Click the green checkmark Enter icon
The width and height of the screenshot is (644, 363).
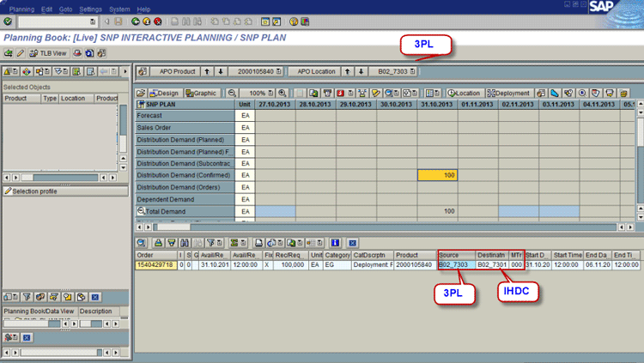pos(8,21)
